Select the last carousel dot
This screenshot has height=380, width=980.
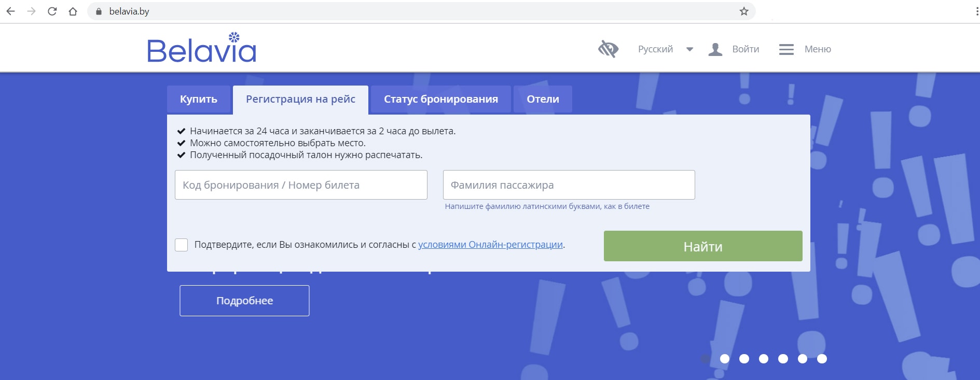[822, 359]
